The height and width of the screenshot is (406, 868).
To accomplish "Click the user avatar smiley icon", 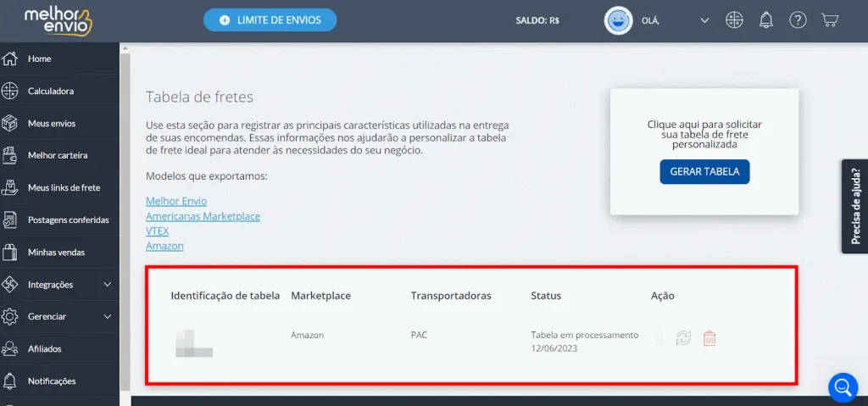I will (x=618, y=20).
